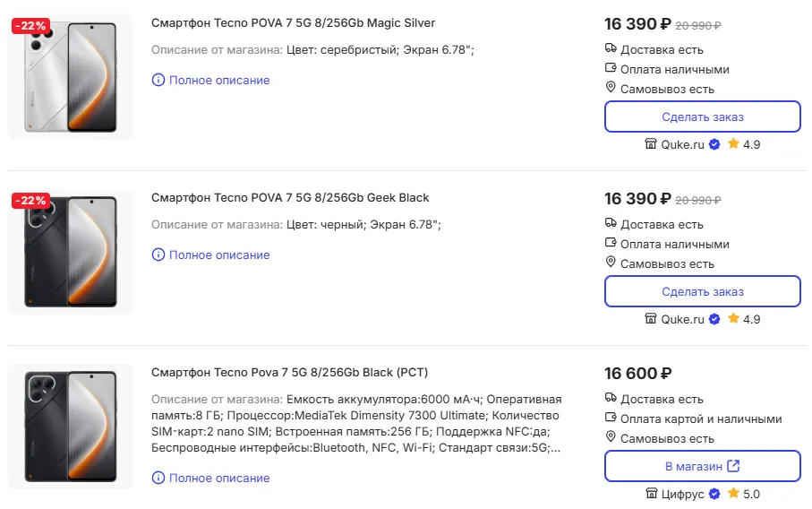Click the verified badge next to Цифрус
The image size is (812, 509).
pyautogui.click(x=714, y=494)
